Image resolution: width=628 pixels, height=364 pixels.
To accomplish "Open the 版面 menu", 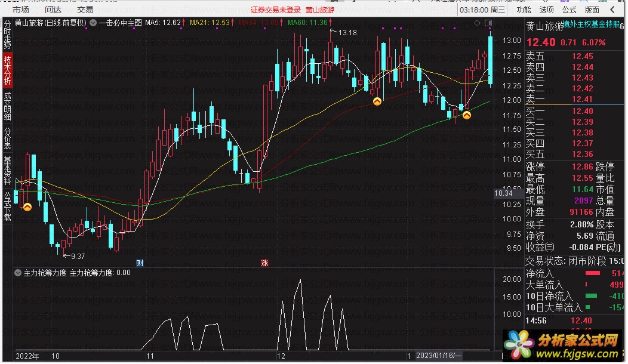I will [x=592, y=10].
